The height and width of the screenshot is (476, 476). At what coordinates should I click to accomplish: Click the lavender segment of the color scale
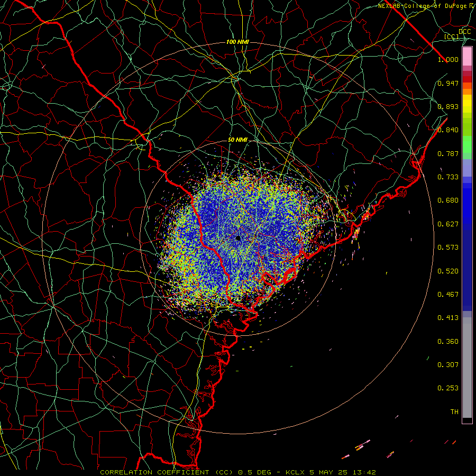click(467, 168)
